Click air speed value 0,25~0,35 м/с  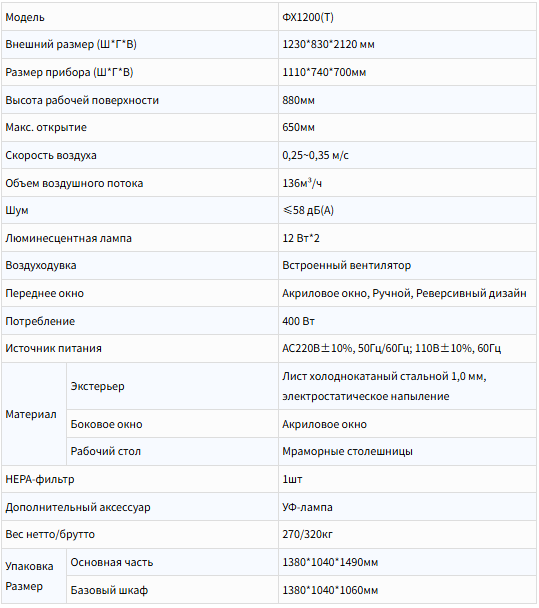[x=315, y=155]
